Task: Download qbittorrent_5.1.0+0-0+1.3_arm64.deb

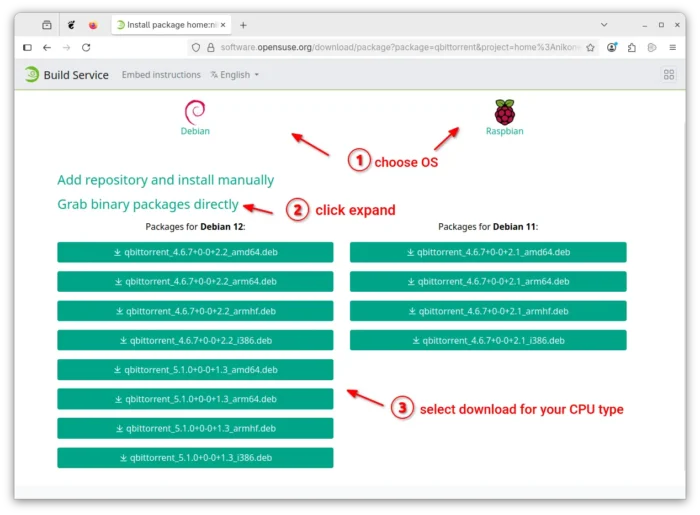Action: [195, 399]
